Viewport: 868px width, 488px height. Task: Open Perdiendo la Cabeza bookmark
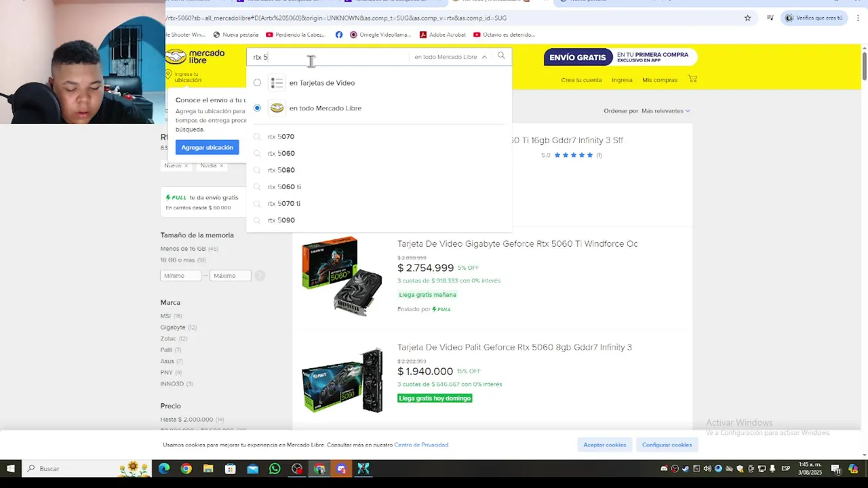point(296,35)
